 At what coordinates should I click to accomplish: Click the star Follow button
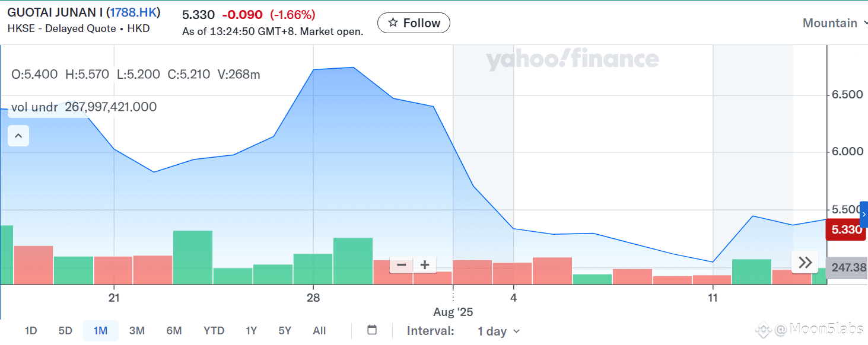tap(414, 23)
